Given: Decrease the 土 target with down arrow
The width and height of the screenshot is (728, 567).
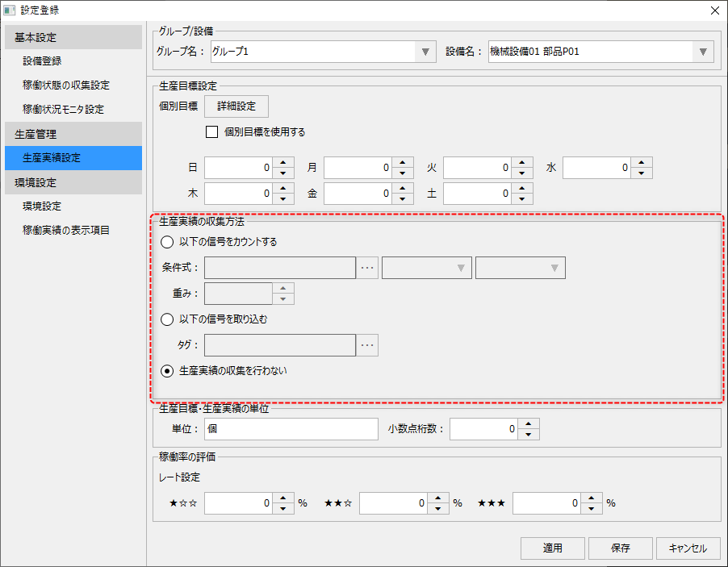Looking at the screenshot, I should pyautogui.click(x=522, y=198).
